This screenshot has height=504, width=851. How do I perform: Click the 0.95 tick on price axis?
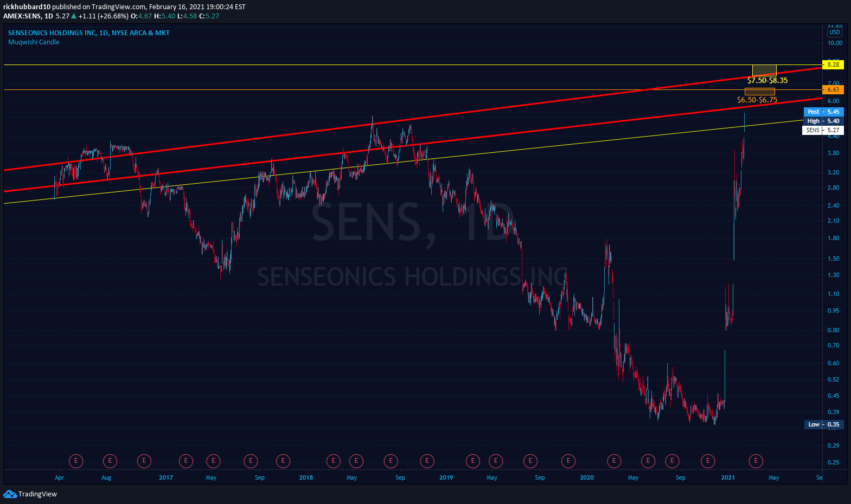click(834, 311)
